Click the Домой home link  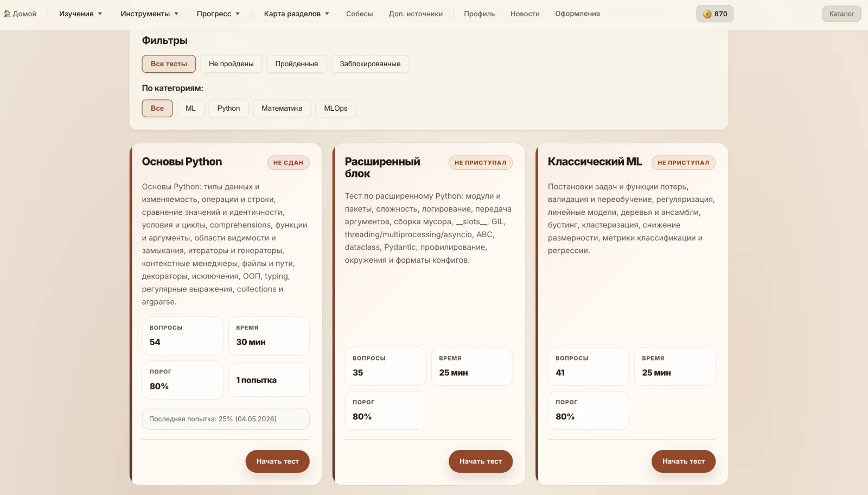[20, 14]
